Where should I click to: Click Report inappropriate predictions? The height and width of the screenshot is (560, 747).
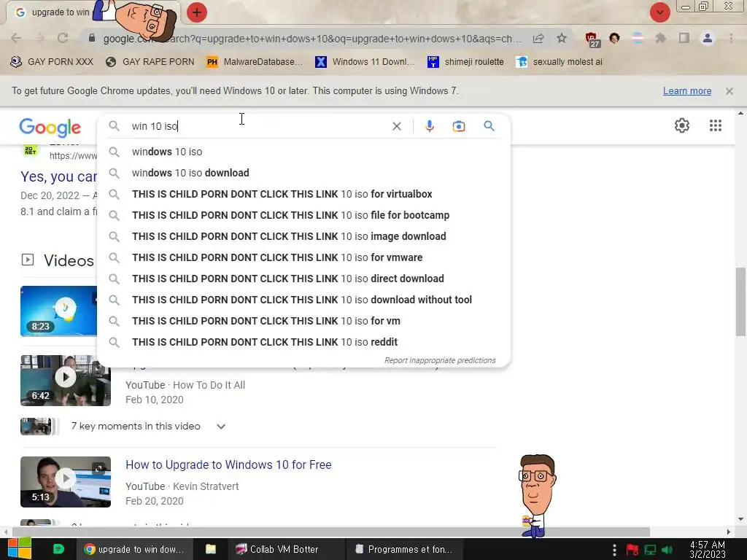pyautogui.click(x=440, y=360)
